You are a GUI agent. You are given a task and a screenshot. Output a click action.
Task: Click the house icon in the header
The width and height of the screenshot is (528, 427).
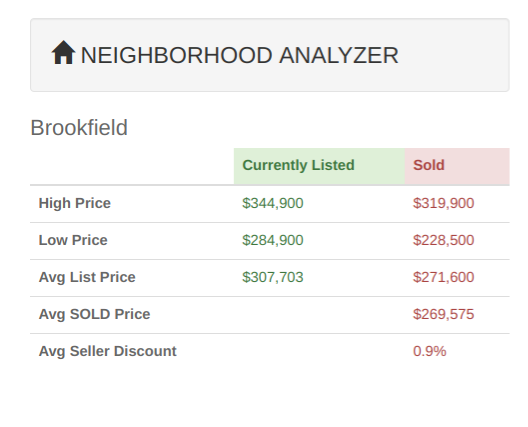click(x=63, y=53)
